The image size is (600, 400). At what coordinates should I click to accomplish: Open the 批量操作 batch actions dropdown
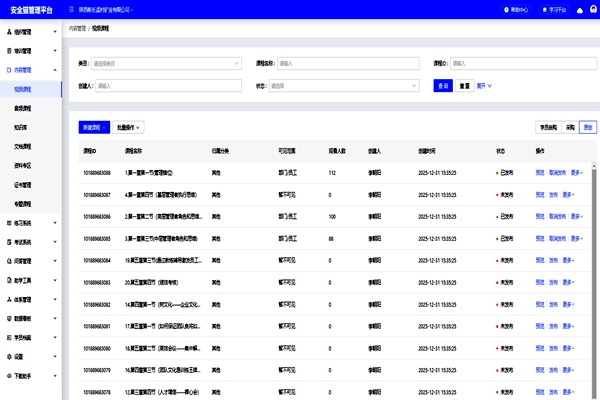click(x=130, y=127)
